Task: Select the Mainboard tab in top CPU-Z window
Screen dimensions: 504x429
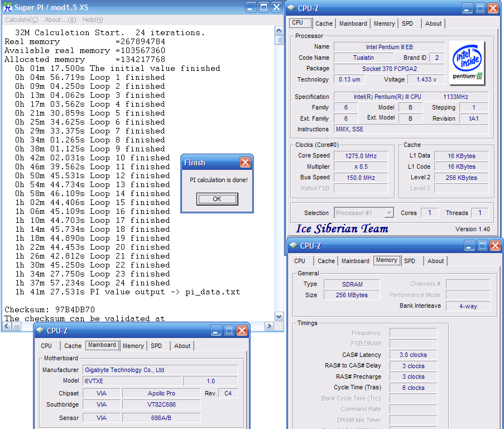Action: click(353, 23)
